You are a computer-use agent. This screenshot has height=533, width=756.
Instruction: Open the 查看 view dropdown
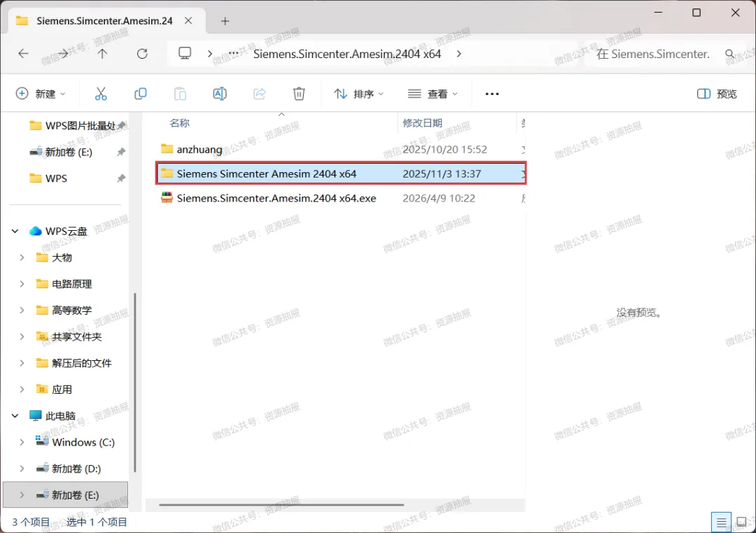[x=433, y=94]
